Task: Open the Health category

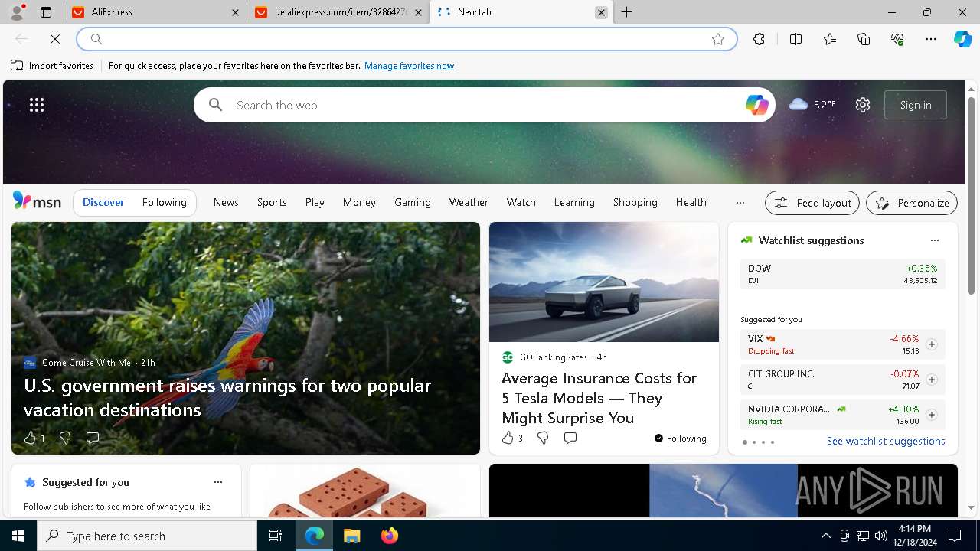Action: [x=691, y=202]
